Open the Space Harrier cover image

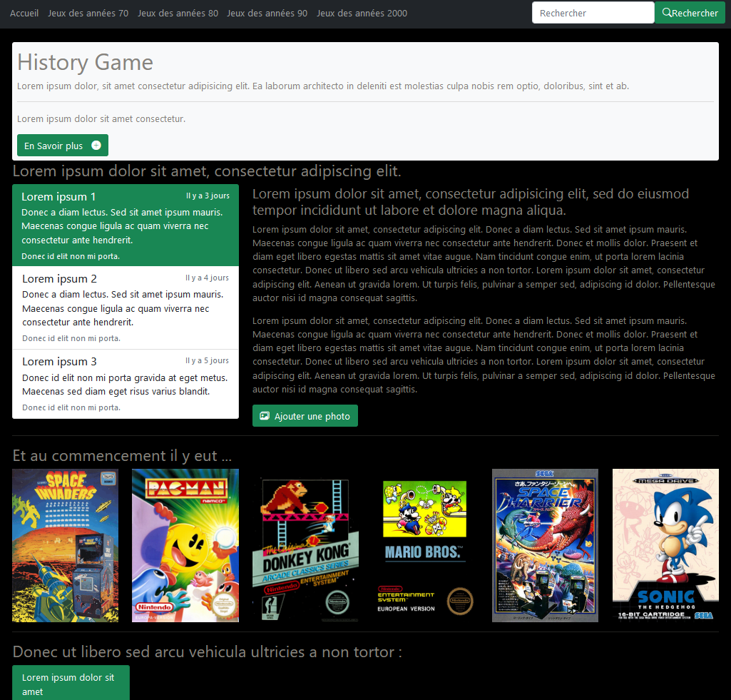point(545,546)
